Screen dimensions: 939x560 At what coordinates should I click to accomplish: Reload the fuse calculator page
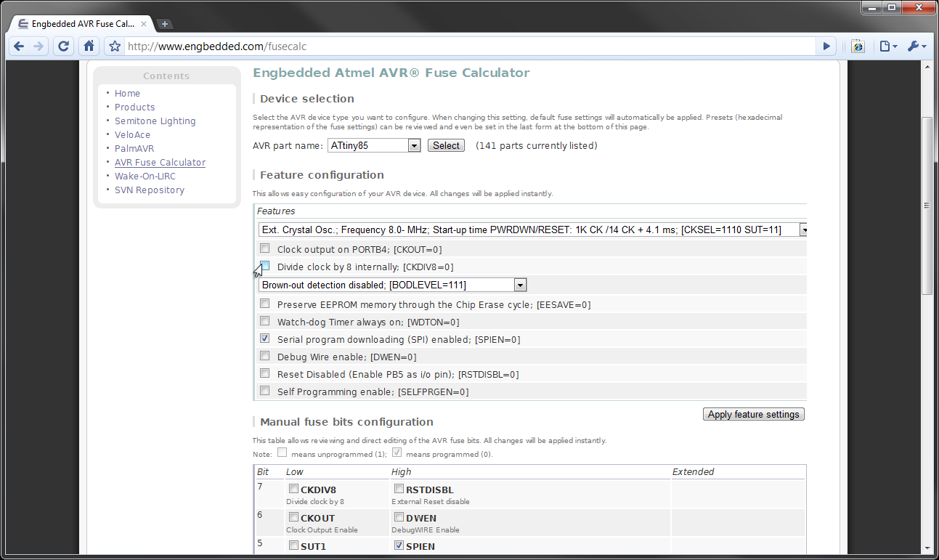(63, 46)
